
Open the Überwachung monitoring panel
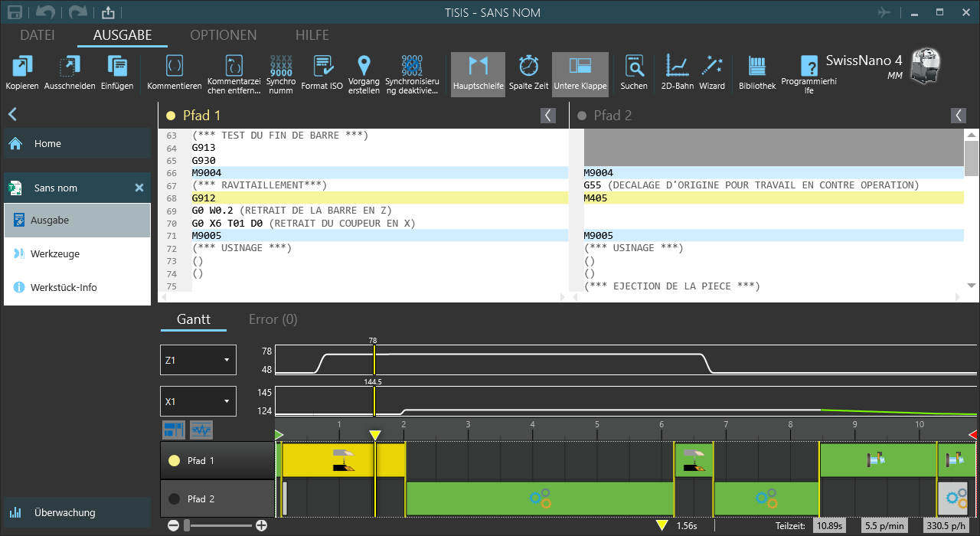64,513
